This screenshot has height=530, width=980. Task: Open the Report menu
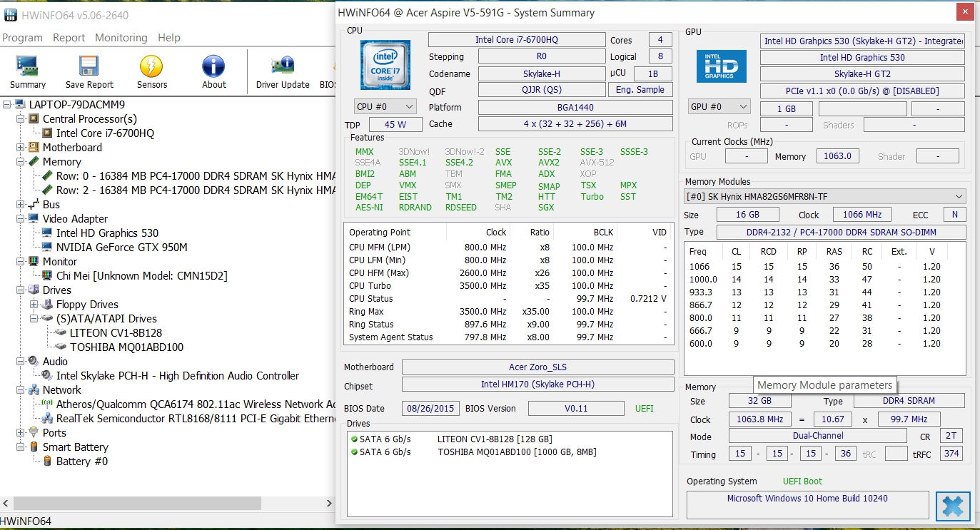point(69,38)
